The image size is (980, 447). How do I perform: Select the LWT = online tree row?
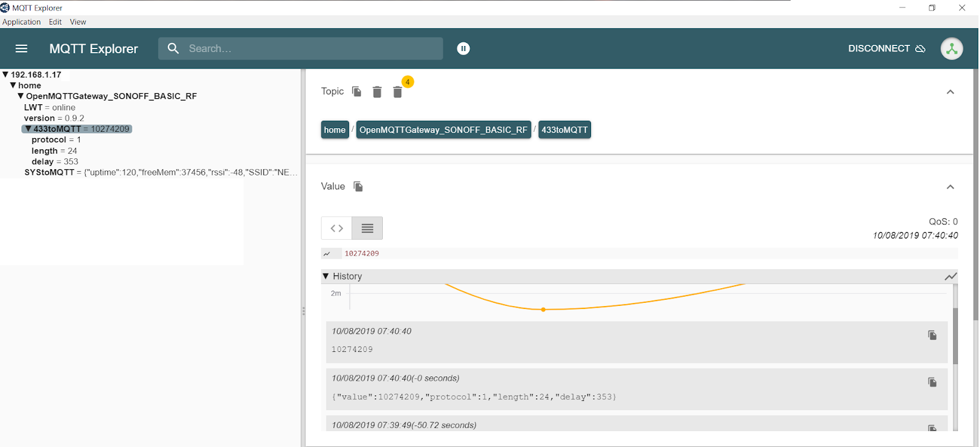tap(50, 107)
